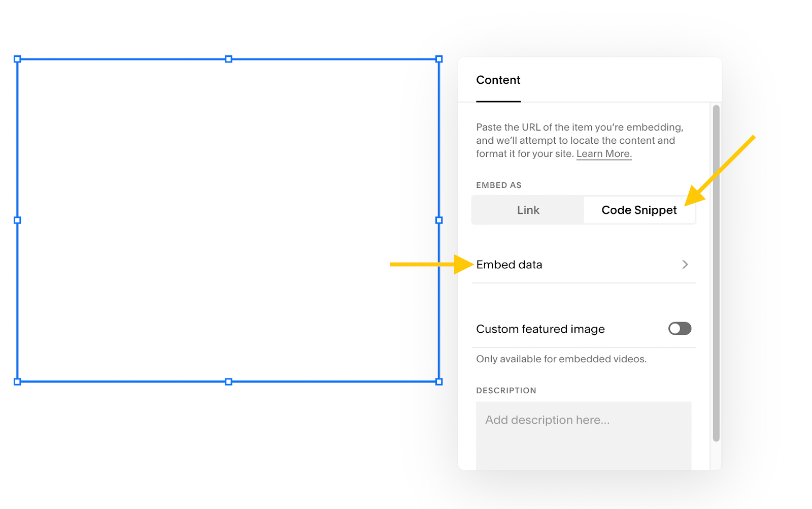
Task: Click the "Custom featured image" label
Action: click(540, 329)
